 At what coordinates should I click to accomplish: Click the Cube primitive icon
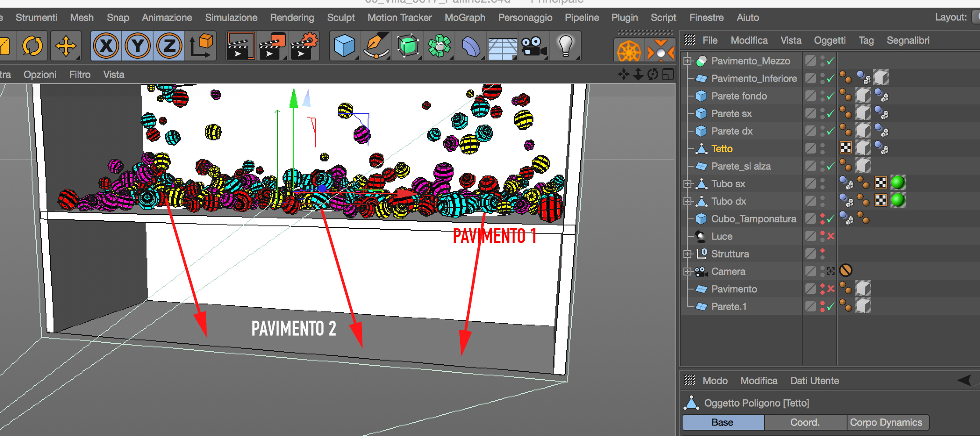tap(344, 46)
